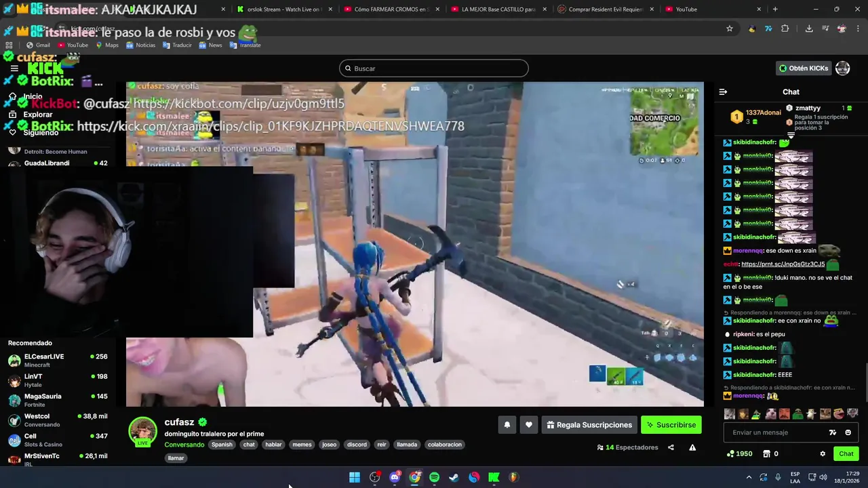Click the Obtén KICKs button
Viewport: 868px width, 488px height.
[x=804, y=68]
